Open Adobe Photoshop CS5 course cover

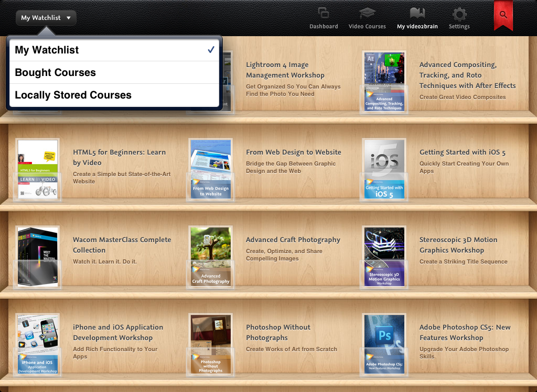point(384,344)
